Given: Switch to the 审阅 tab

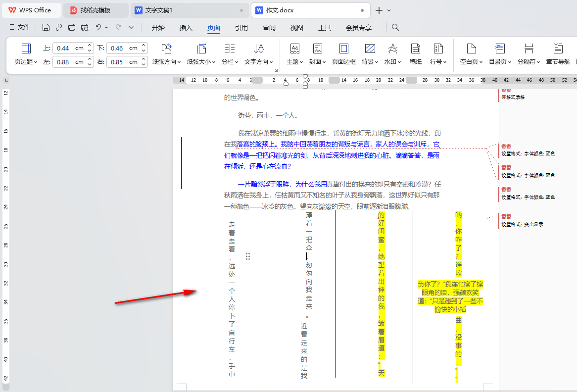Looking at the screenshot, I should (x=269, y=28).
